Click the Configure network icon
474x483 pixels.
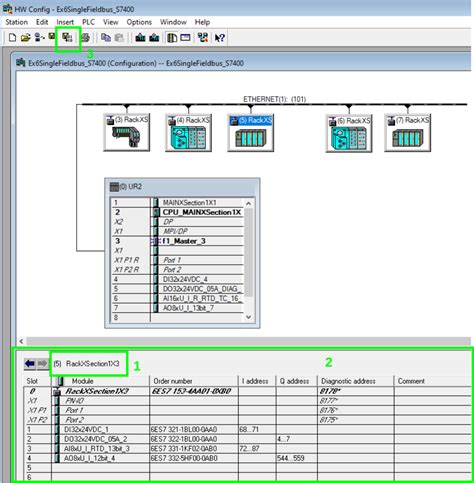[202, 38]
